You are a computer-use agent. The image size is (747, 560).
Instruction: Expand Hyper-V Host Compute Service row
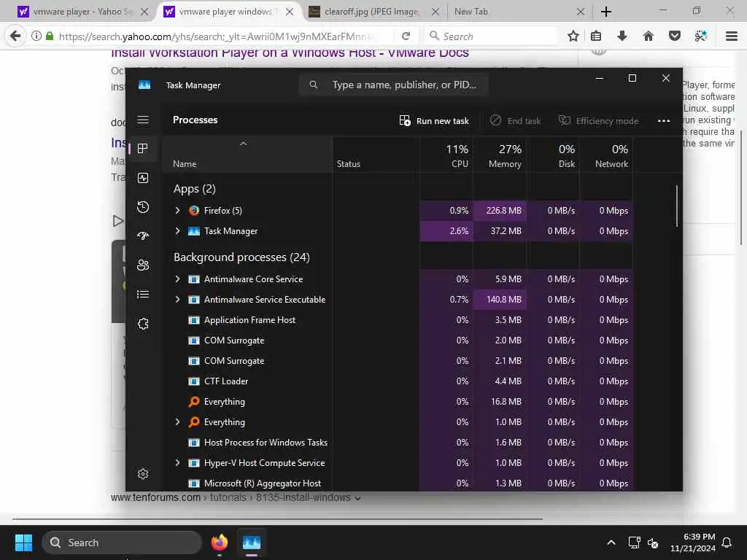(177, 463)
